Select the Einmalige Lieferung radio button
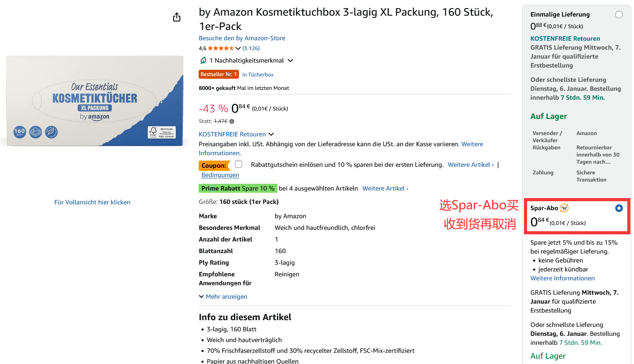The width and height of the screenshot is (634, 364). pyautogui.click(x=619, y=15)
